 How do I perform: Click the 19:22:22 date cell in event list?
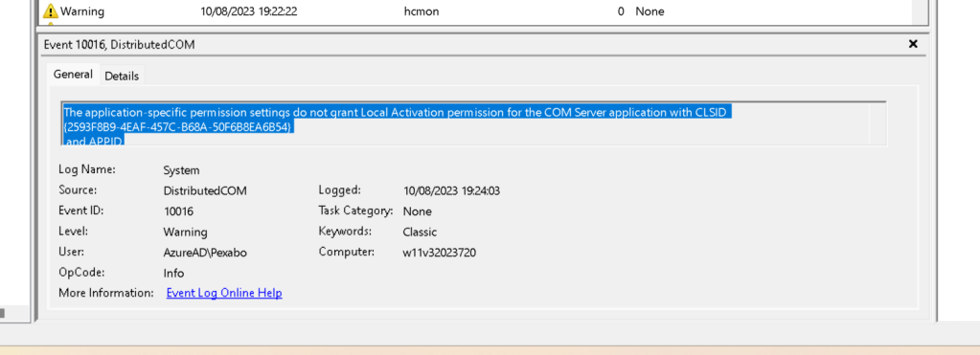point(248,11)
